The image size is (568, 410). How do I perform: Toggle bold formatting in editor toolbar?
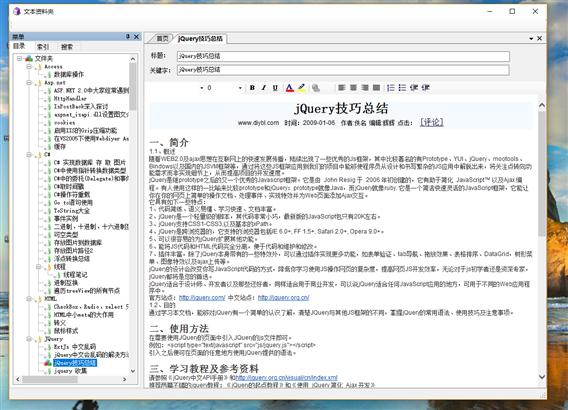(252, 88)
